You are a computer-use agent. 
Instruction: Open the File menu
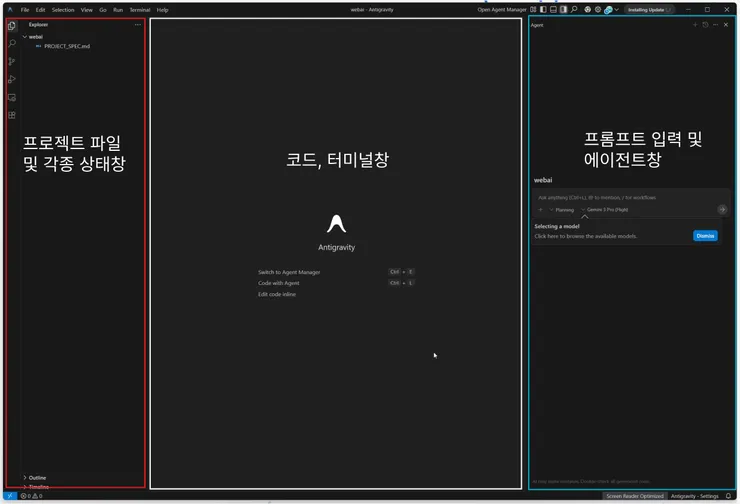pyautogui.click(x=25, y=9)
